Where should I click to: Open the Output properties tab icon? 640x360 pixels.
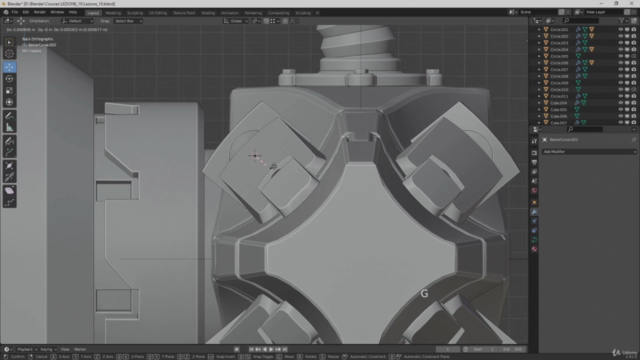(534, 162)
